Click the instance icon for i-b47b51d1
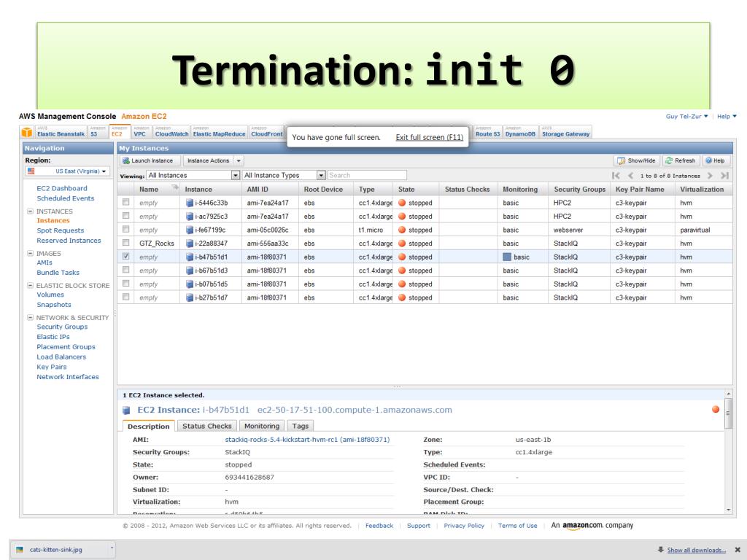 click(190, 257)
